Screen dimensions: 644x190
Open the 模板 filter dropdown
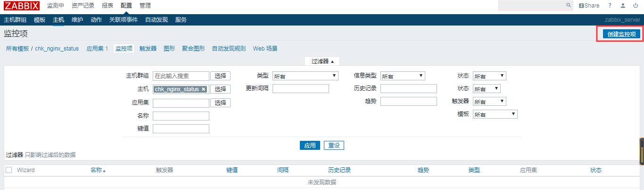[495, 114]
